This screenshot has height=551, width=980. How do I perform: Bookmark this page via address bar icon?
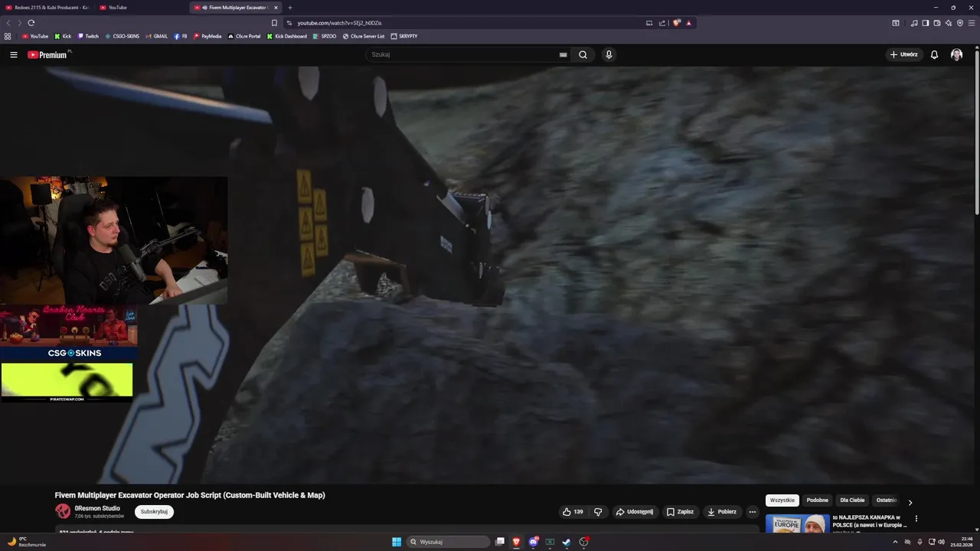274,23
